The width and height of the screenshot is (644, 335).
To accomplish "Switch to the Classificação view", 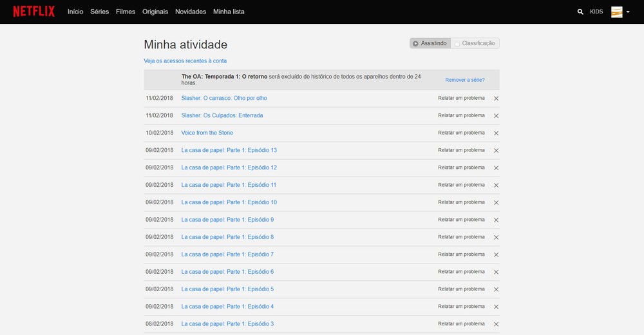I will pos(475,43).
